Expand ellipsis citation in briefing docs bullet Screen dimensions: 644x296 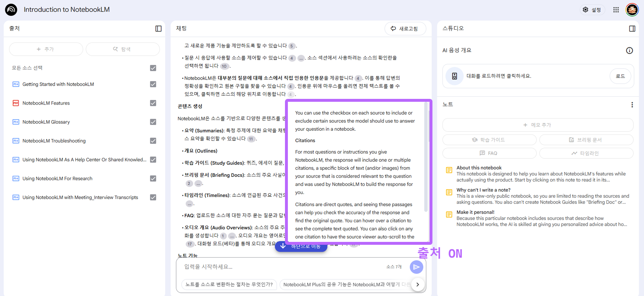[198, 184]
